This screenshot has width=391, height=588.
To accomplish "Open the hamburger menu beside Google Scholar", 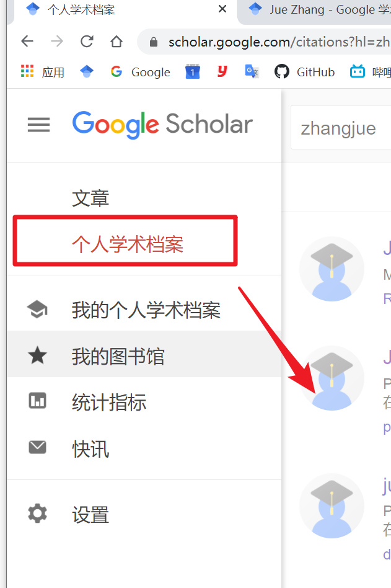I will tap(38, 125).
